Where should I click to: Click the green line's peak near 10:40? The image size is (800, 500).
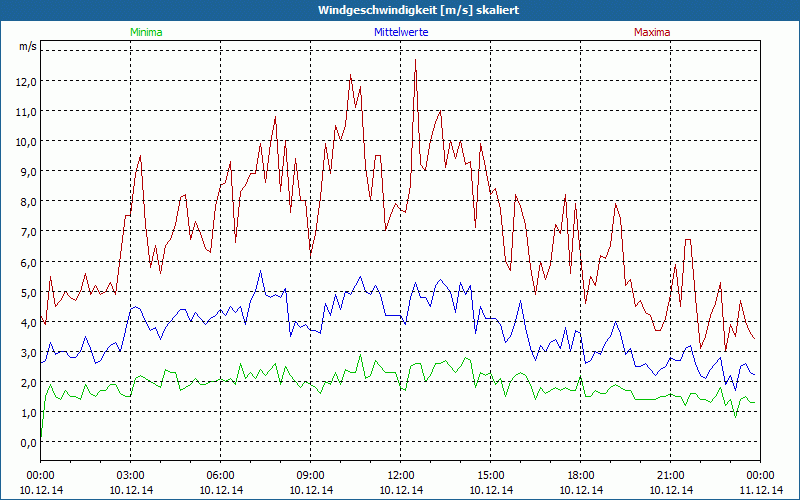point(360,355)
